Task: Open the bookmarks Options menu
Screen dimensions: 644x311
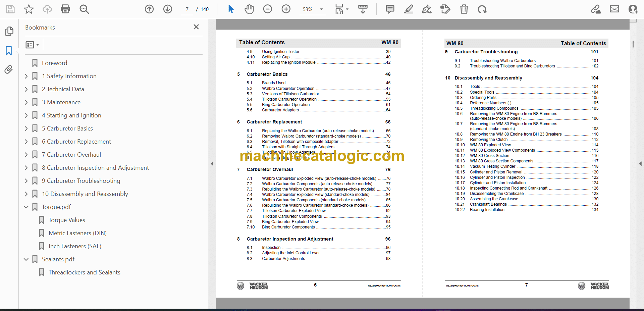Action: (x=32, y=45)
